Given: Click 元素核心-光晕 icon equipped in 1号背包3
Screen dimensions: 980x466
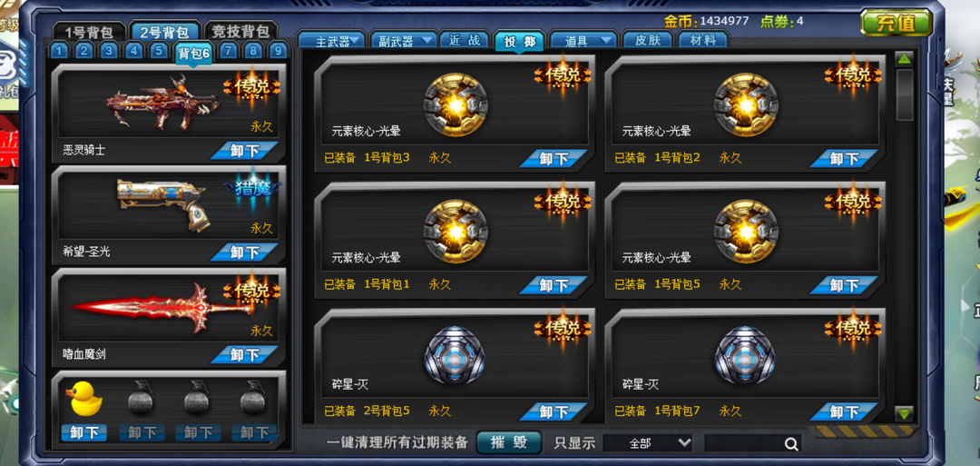Looking at the screenshot, I should (x=455, y=104).
